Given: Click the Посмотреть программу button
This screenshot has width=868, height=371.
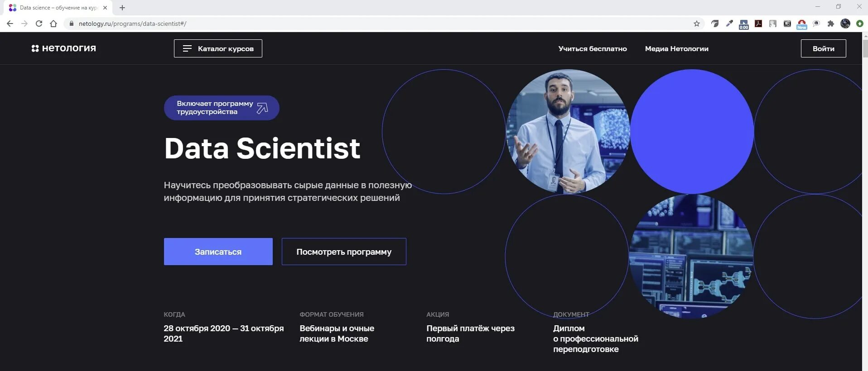Looking at the screenshot, I should pos(344,252).
